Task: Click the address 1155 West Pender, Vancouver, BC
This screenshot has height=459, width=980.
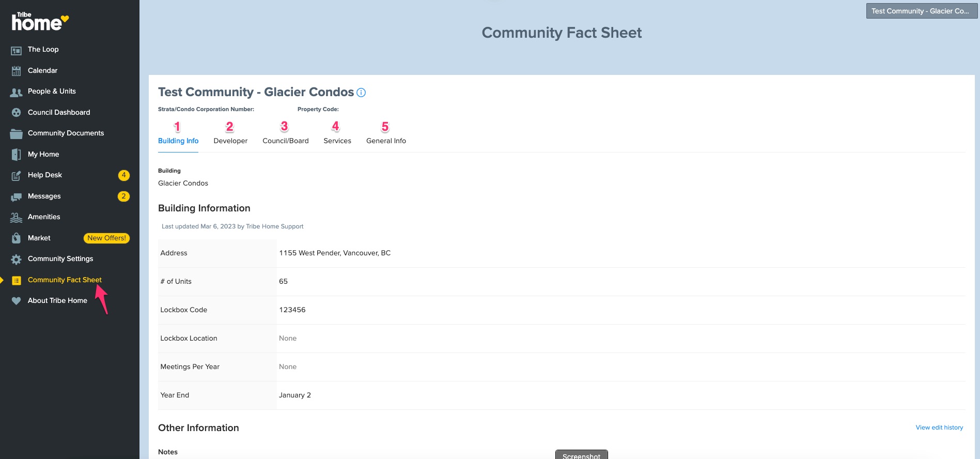Action: [x=335, y=253]
